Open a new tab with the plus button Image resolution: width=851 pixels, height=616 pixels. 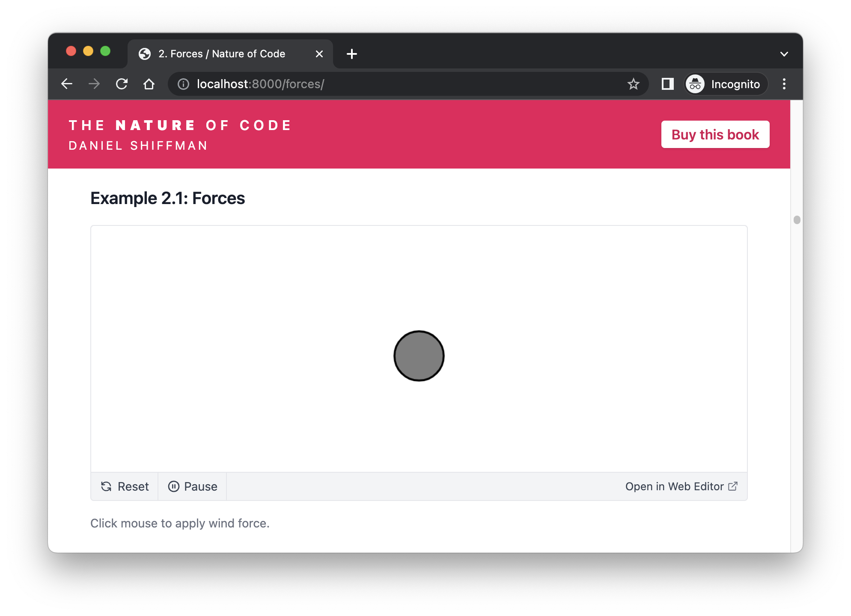coord(352,54)
